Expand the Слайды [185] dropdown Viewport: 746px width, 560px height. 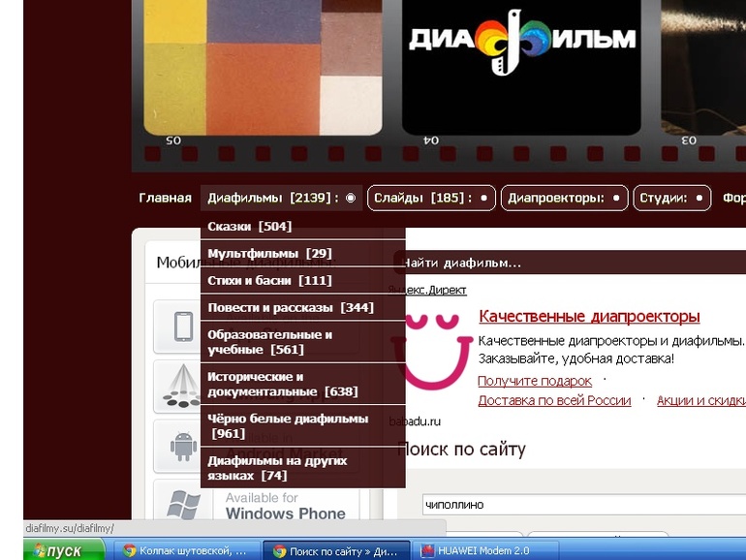(x=431, y=198)
